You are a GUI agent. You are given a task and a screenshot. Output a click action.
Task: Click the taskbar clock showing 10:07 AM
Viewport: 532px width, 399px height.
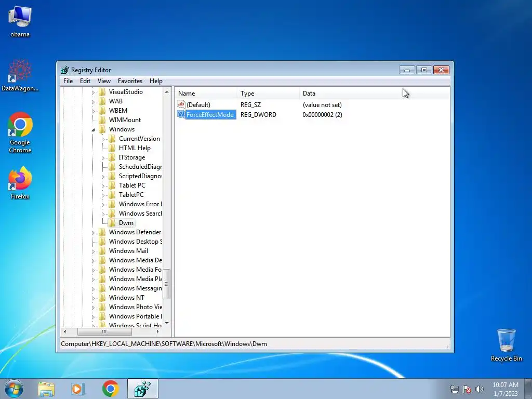coord(505,389)
